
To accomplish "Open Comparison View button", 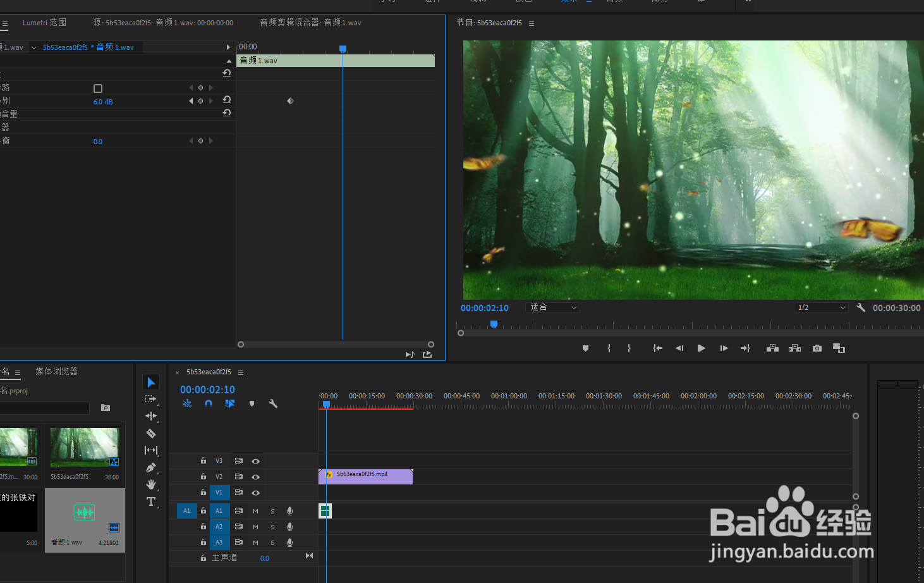I will click(x=839, y=348).
